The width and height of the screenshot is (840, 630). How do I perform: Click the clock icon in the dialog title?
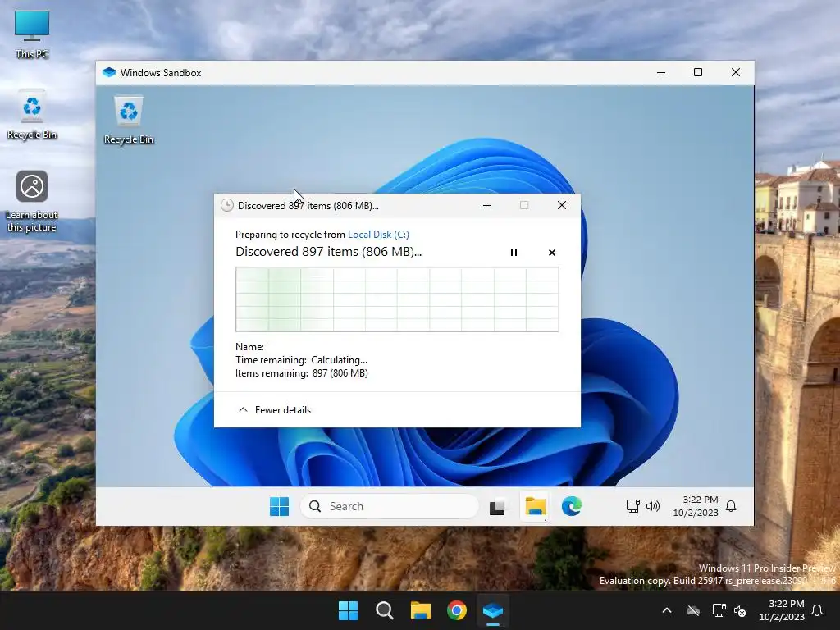pos(227,205)
